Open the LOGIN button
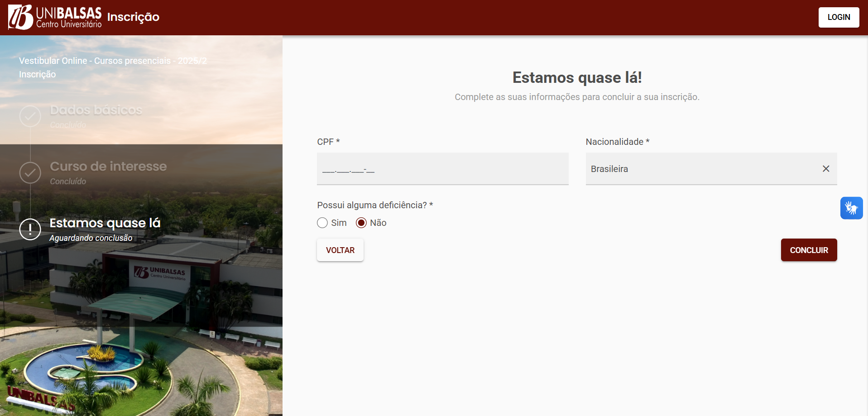Screen dimensions: 868x416 point(838,17)
